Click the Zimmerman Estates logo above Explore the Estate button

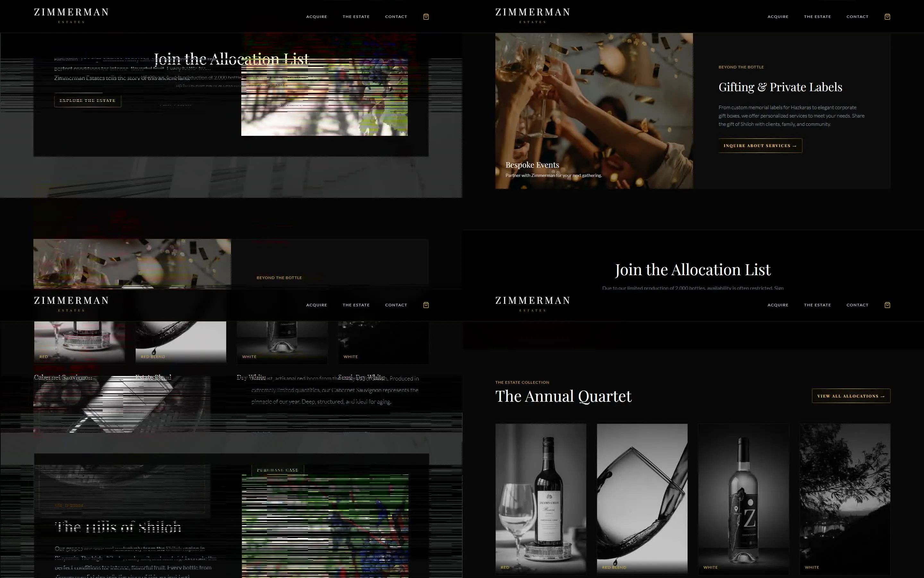click(71, 16)
